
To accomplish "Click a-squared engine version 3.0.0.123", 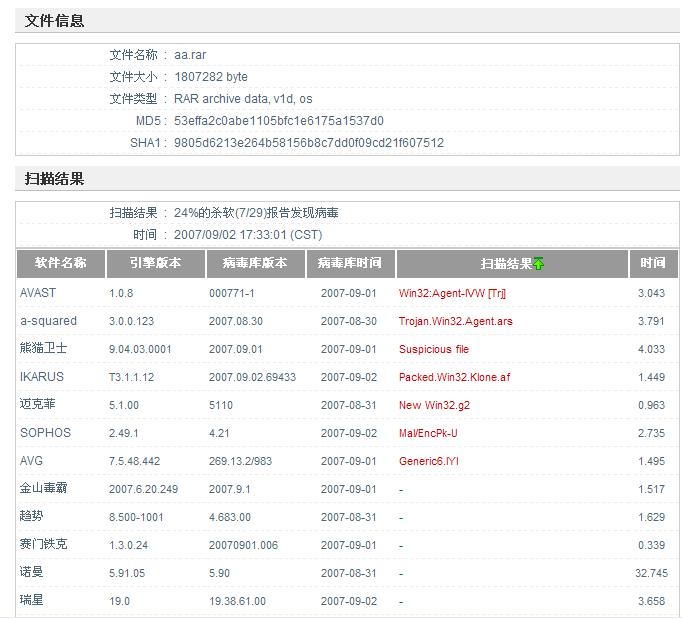I will (132, 321).
